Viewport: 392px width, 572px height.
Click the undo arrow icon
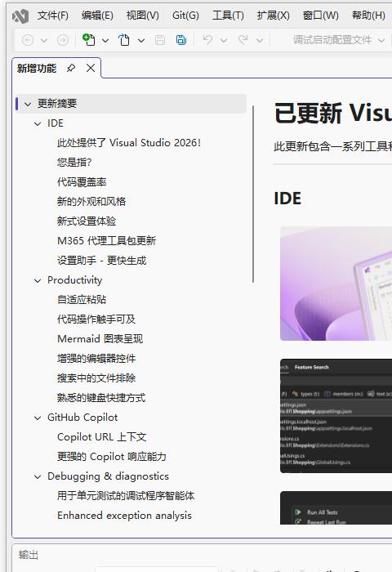pos(207,39)
